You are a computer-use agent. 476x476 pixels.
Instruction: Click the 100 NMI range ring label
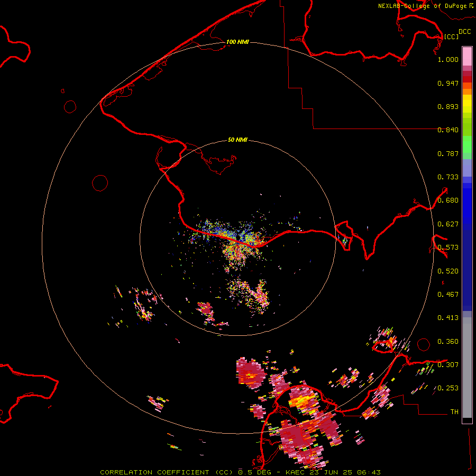tap(237, 42)
